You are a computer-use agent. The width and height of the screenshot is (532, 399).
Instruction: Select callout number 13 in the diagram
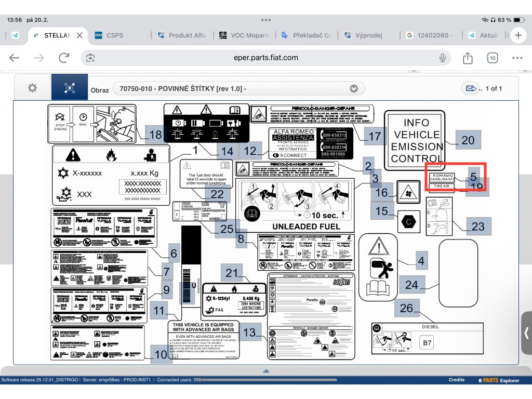[x=250, y=332]
